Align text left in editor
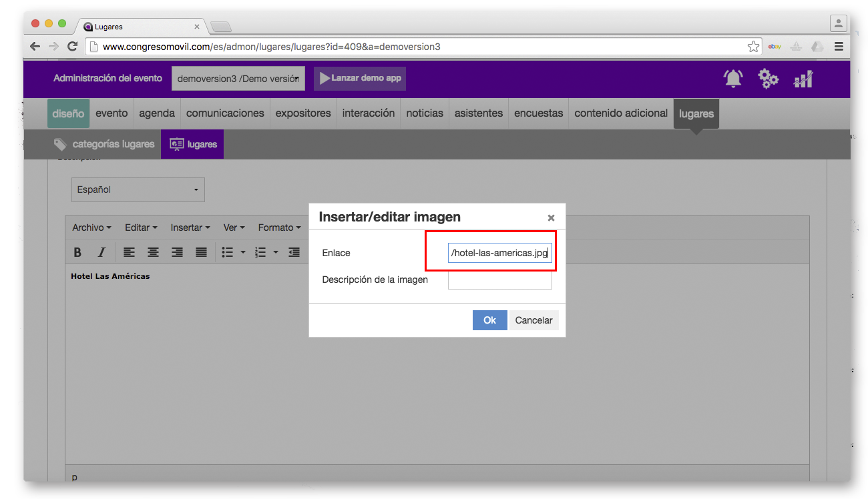868x499 pixels. click(129, 252)
